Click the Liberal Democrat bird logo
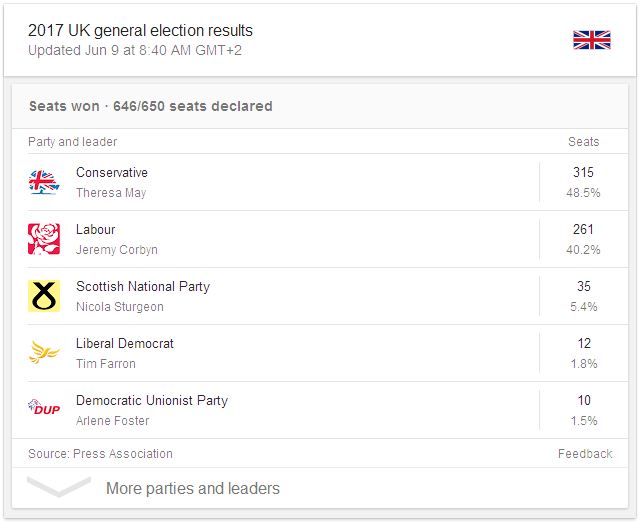The width and height of the screenshot is (641, 524). (43, 353)
